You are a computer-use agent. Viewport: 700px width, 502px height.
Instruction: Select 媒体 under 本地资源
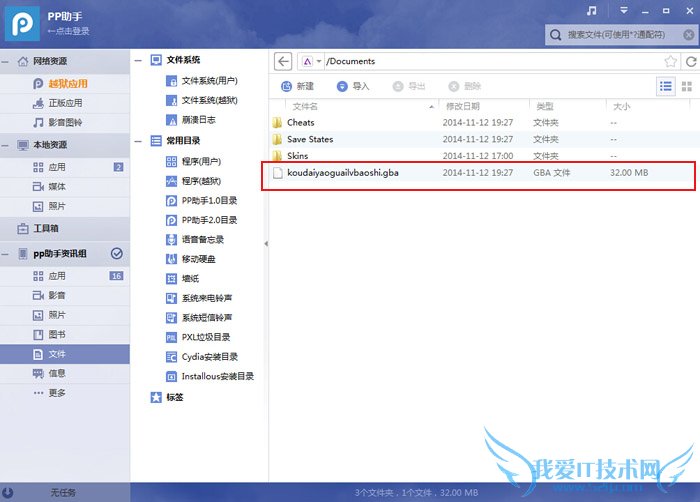click(x=65, y=187)
